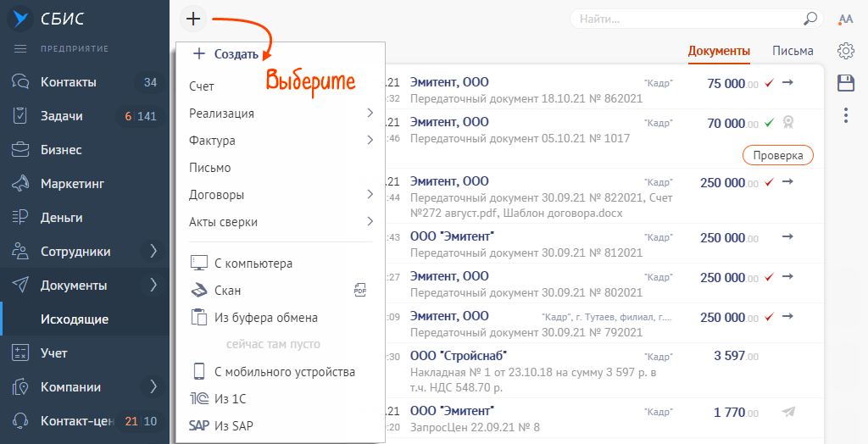Viewport: 868px width, 444px height.
Task: Import from 1C option
Action: point(230,398)
